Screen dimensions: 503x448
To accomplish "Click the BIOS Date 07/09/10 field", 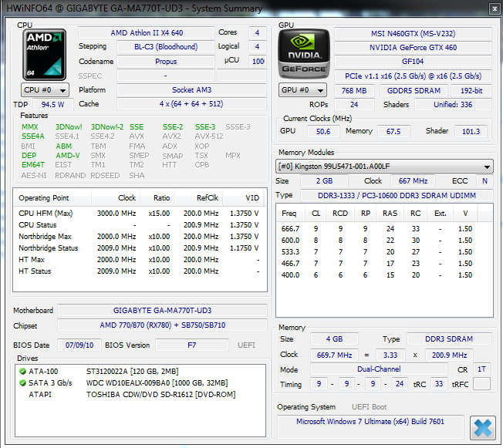I will pyautogui.click(x=79, y=345).
